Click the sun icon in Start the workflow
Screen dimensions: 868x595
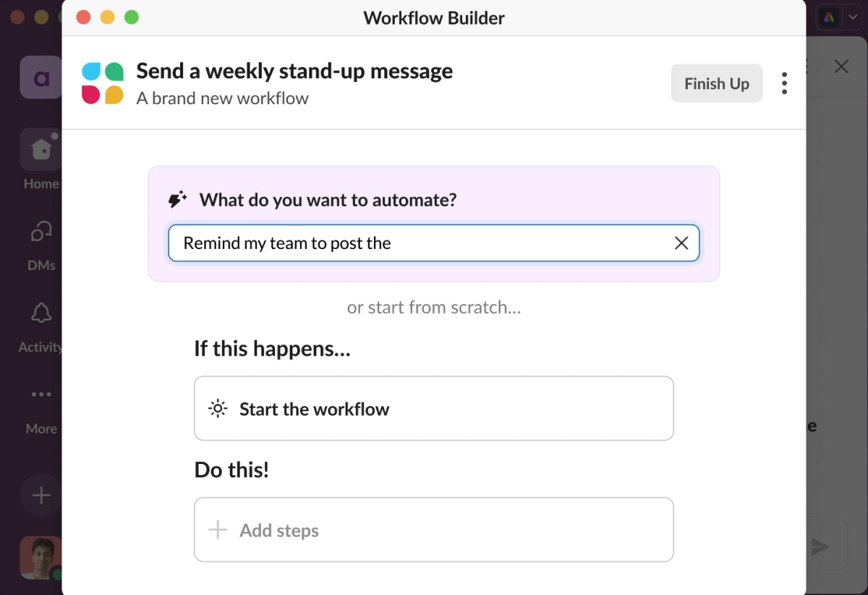[x=218, y=408]
